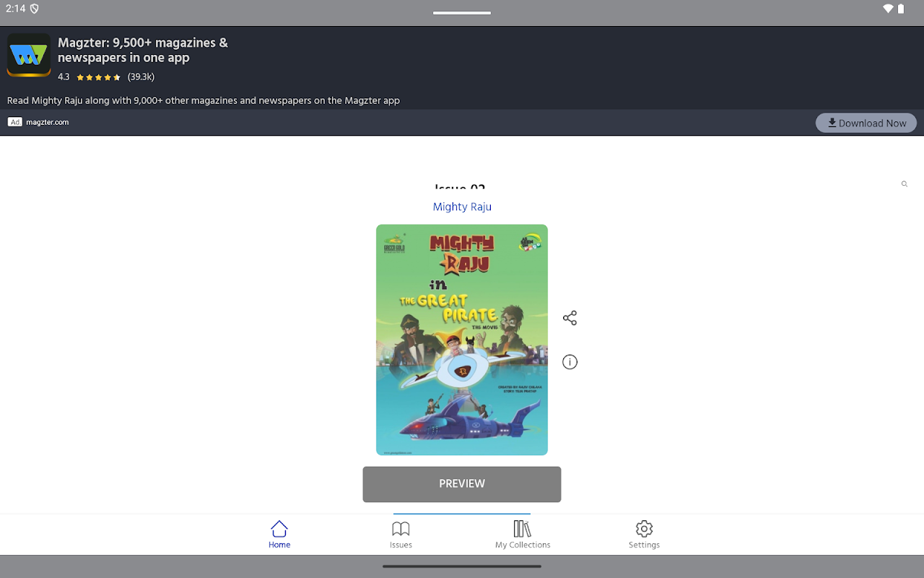Tap the shield icon next to clock
The image size is (924, 578).
34,9
